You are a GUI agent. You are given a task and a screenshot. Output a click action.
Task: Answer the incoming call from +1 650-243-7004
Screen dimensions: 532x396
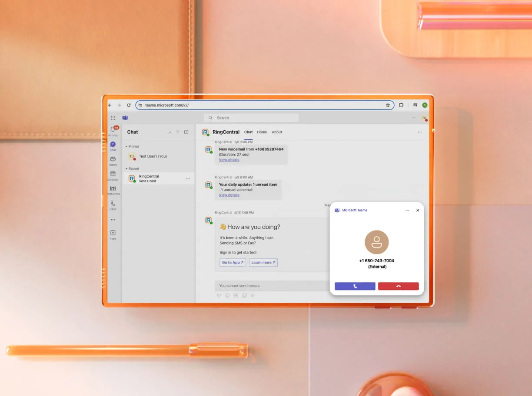coord(355,286)
